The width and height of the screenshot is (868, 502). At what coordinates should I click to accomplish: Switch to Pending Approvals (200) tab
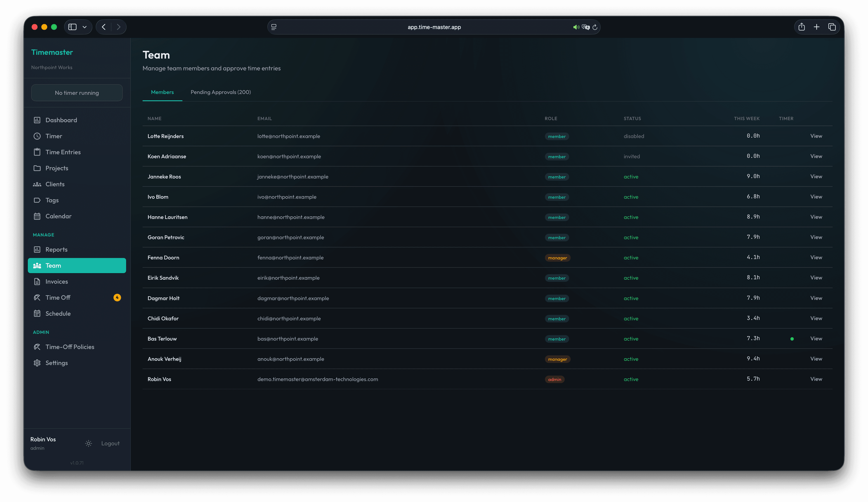click(221, 92)
